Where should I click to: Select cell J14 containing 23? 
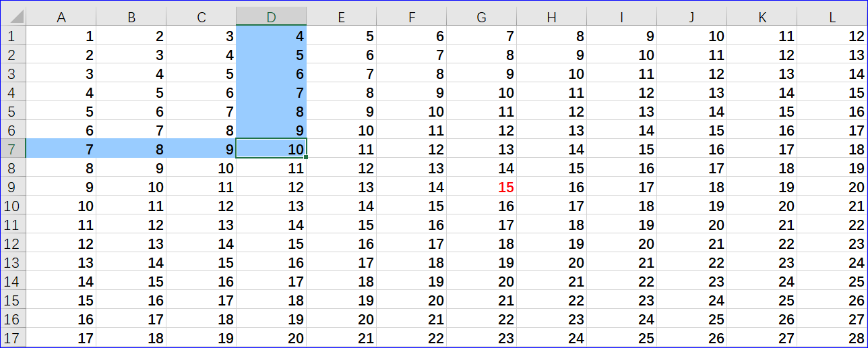point(692,281)
